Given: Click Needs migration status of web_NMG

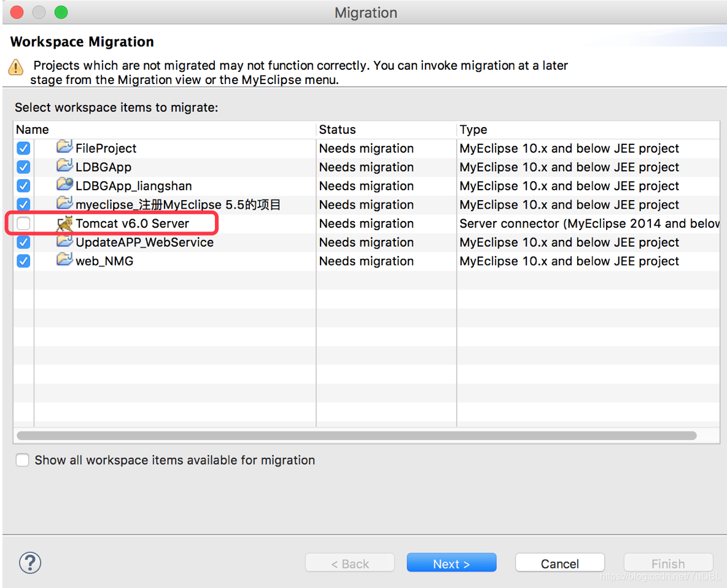Looking at the screenshot, I should point(367,261).
